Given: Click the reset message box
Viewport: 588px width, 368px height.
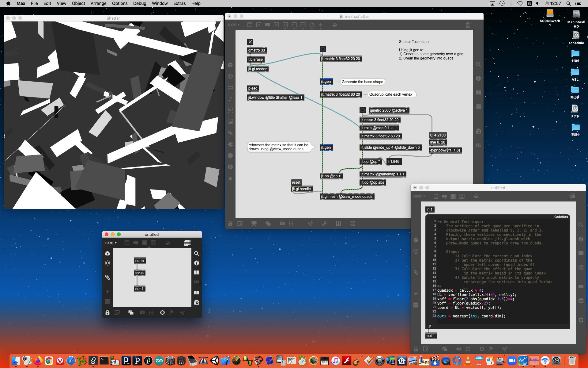Looking at the screenshot, I should coord(296,182).
